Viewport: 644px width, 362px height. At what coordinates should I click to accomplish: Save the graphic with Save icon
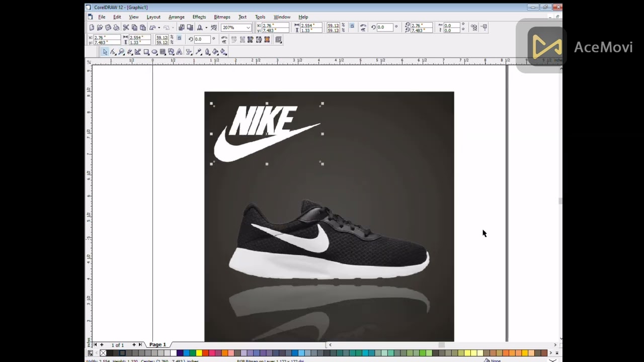point(108,27)
